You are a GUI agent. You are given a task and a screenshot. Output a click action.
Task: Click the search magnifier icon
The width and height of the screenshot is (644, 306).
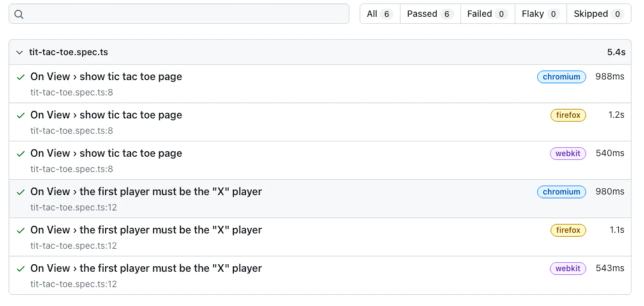[x=19, y=14]
